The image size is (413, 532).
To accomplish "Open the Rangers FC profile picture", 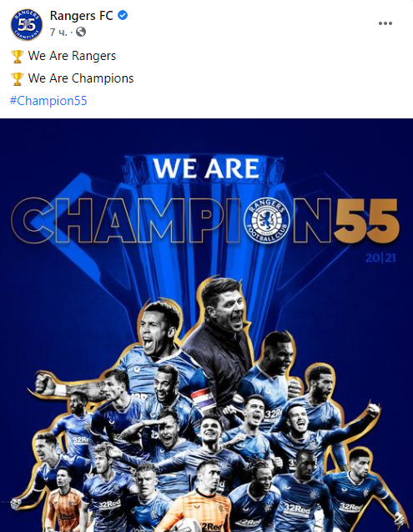I will [x=27, y=25].
